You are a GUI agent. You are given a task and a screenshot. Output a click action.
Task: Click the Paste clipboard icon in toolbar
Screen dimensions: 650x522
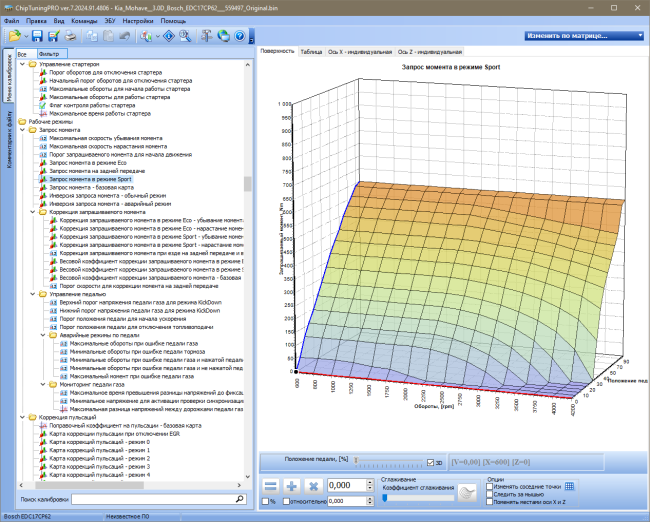(x=108, y=36)
